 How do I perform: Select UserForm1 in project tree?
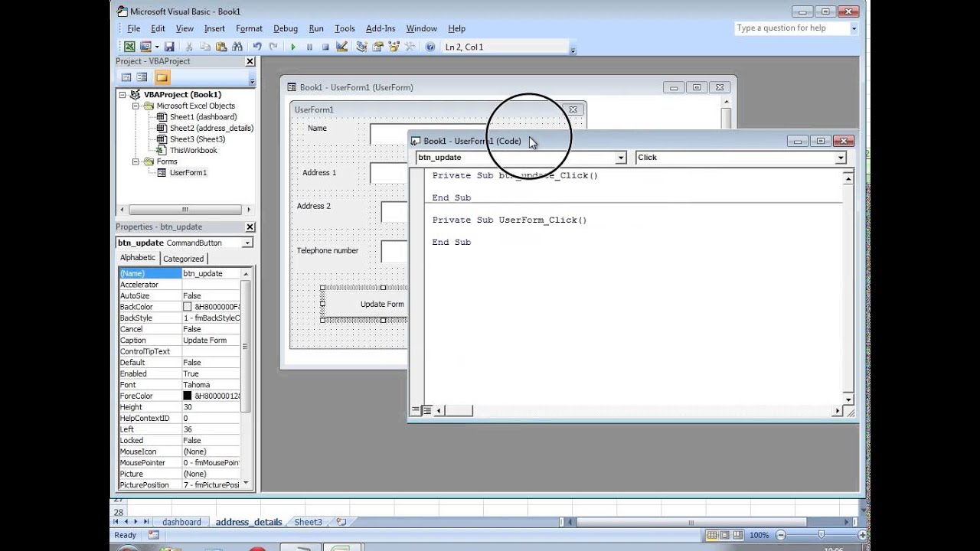pyautogui.click(x=188, y=173)
